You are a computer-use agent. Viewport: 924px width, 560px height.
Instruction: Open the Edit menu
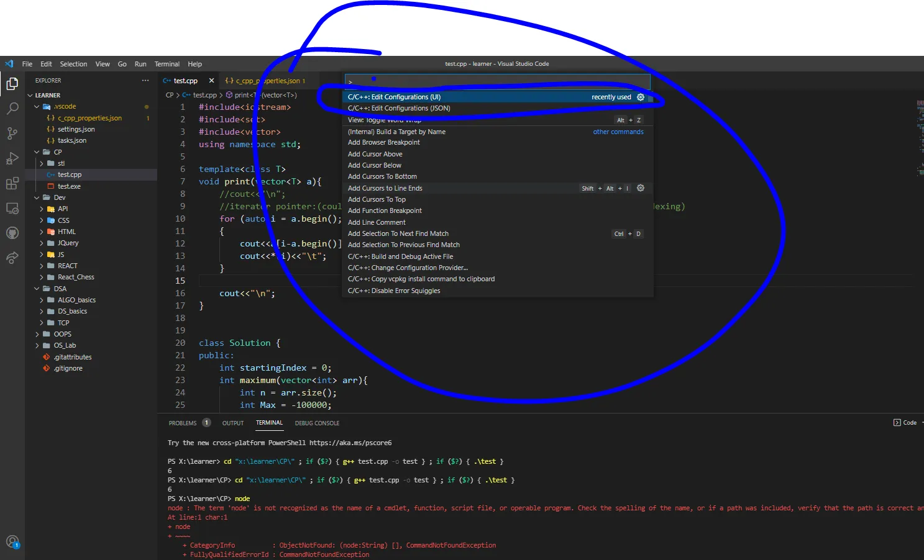point(46,64)
